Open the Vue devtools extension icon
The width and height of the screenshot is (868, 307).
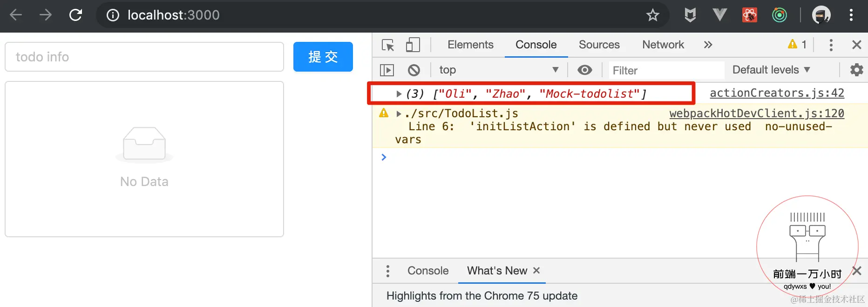(x=720, y=15)
